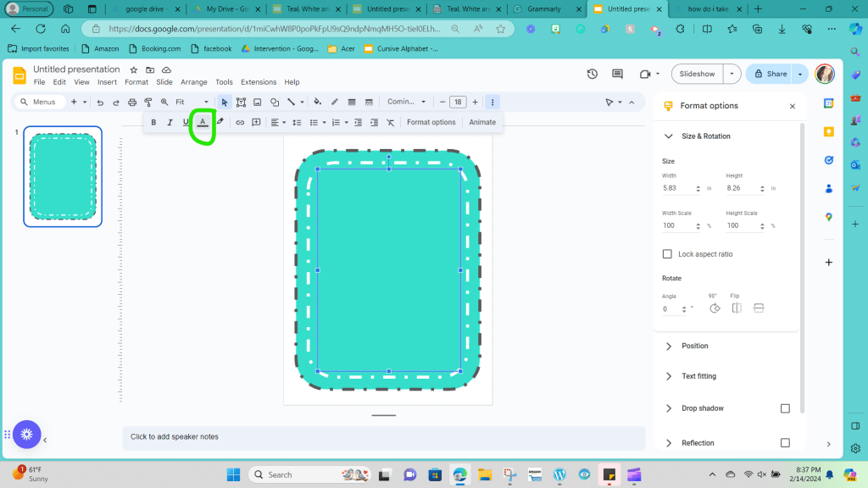Screen dimensions: 868x488
Task: Select slide 1 thumbnail
Action: [63, 176]
